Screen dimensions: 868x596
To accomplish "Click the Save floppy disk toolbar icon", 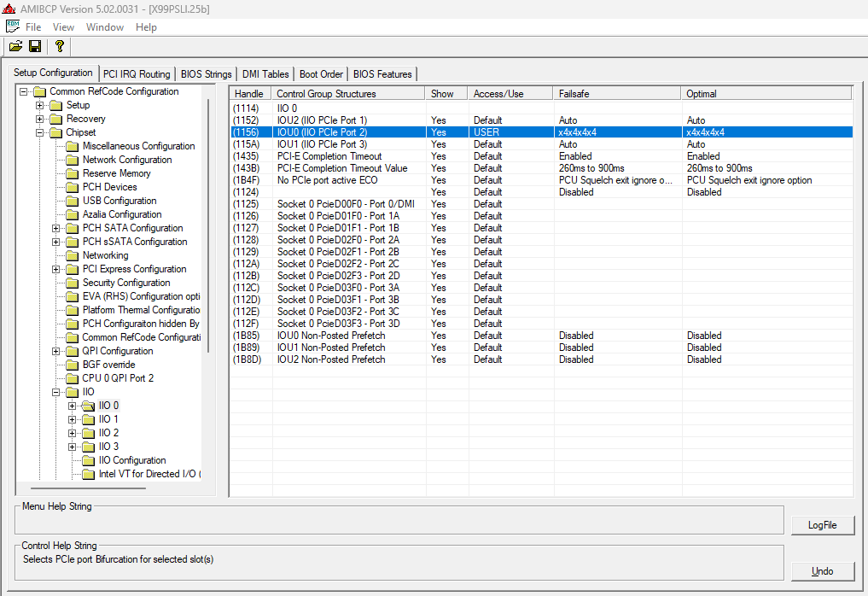I will point(35,46).
